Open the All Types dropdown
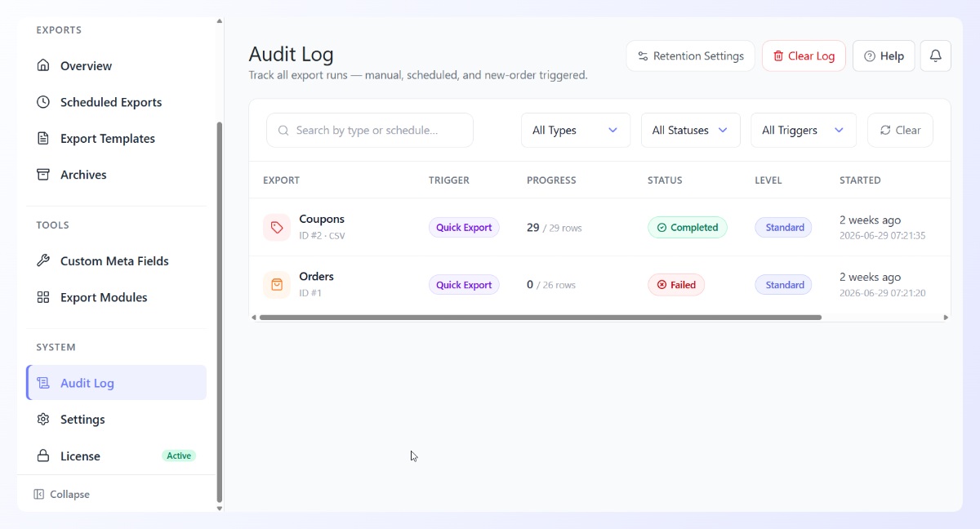 click(x=576, y=131)
